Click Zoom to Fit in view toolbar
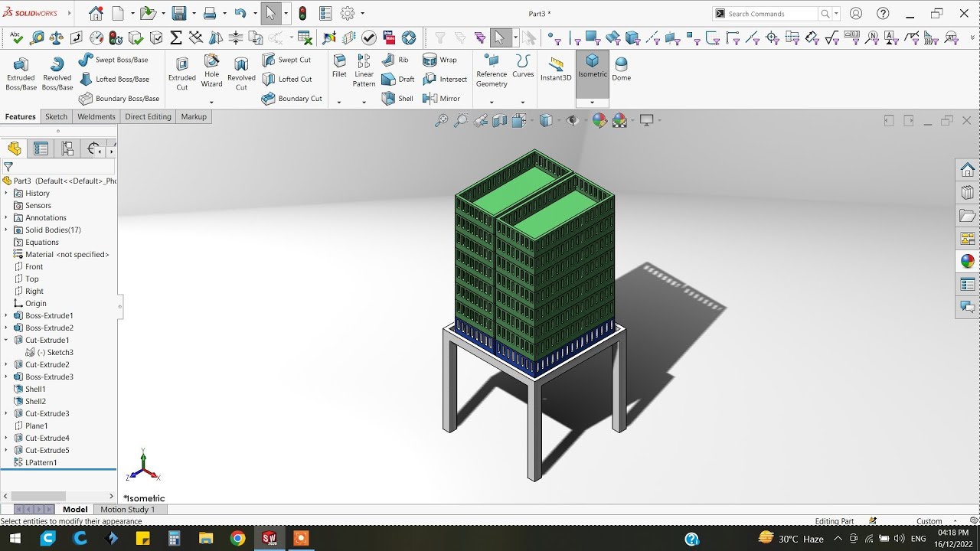 click(442, 120)
